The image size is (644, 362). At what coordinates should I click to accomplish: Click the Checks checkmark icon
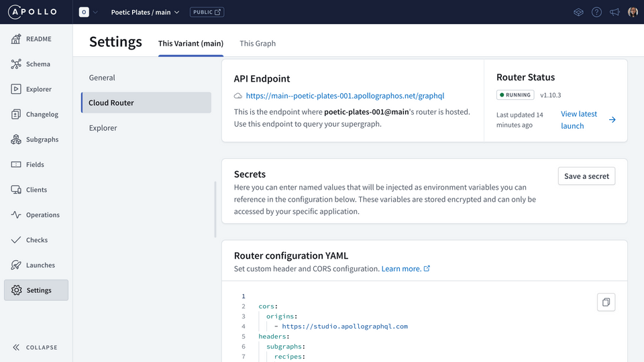(16, 240)
